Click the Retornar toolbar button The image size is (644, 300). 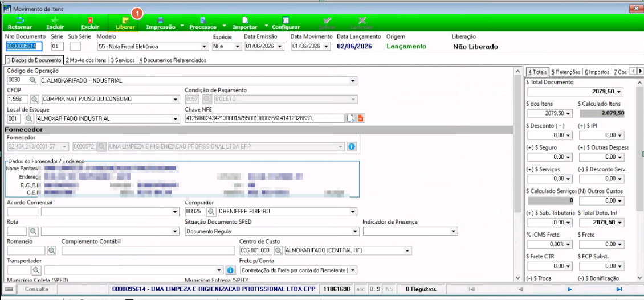pos(20,23)
